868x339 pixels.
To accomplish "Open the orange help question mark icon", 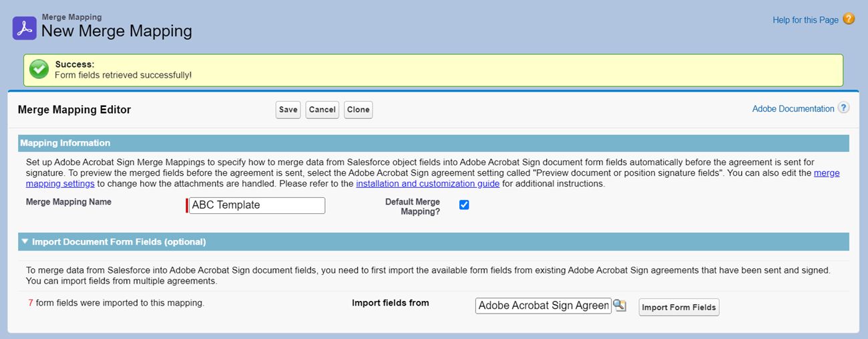I will coord(849,19).
